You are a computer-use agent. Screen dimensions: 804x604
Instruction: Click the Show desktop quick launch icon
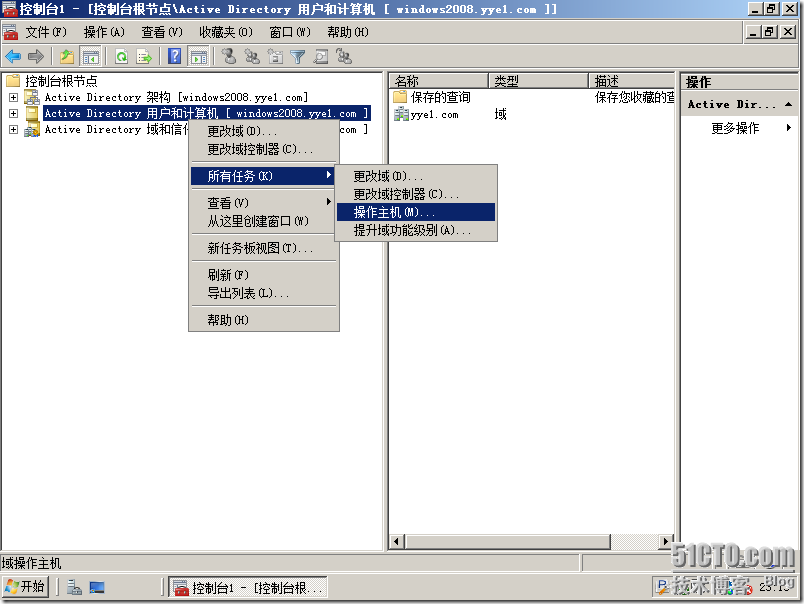point(97,587)
